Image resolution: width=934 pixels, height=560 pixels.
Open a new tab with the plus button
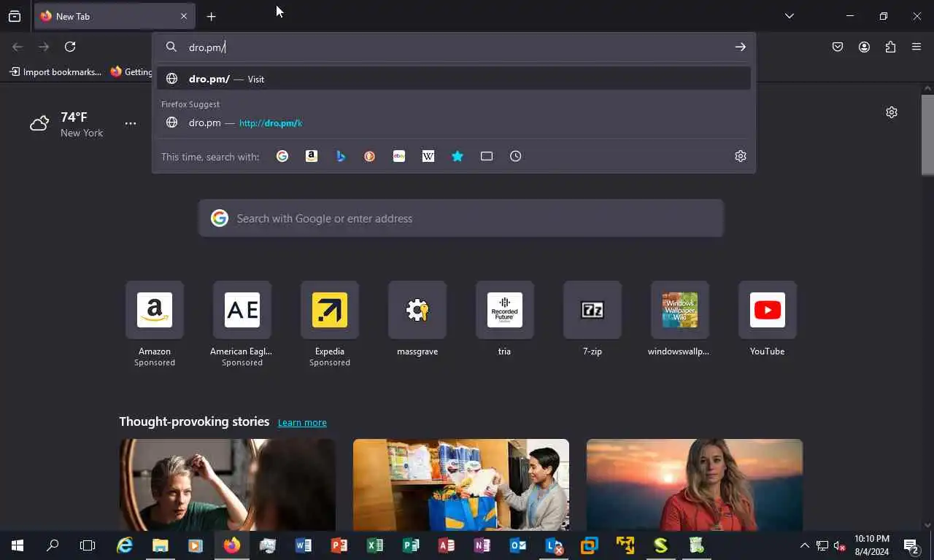[x=211, y=16]
